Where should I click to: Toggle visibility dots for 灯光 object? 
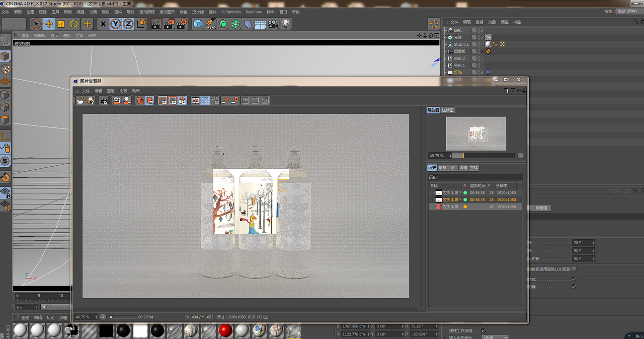pyautogui.click(x=478, y=73)
